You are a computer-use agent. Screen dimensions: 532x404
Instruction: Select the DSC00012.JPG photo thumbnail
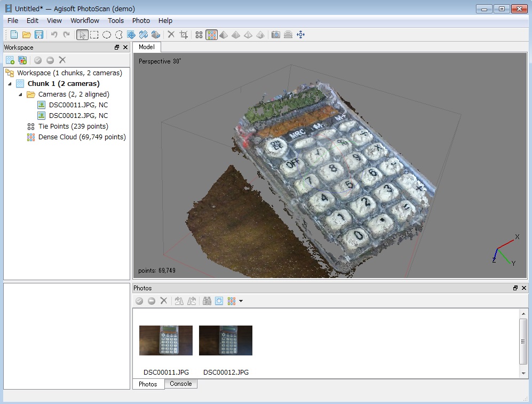(226, 340)
